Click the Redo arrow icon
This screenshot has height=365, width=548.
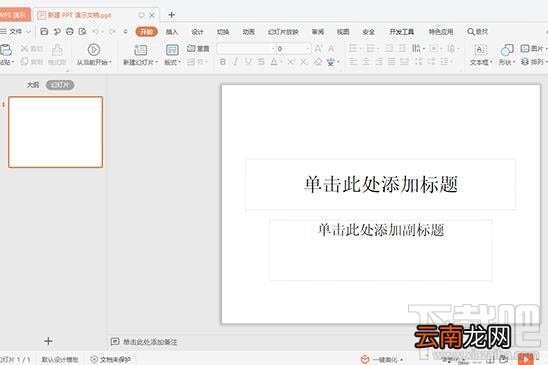coord(112,31)
